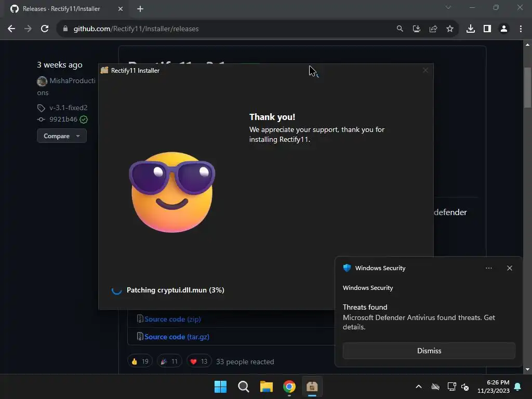This screenshot has width=532, height=399.
Task: Click the install app icon in address bar
Action: 416,29
